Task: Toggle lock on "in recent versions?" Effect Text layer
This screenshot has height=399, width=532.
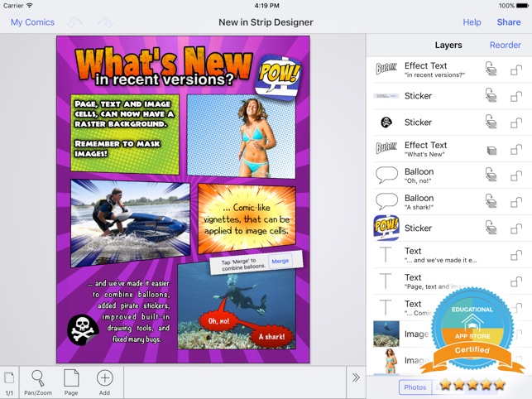Action: 516,70
